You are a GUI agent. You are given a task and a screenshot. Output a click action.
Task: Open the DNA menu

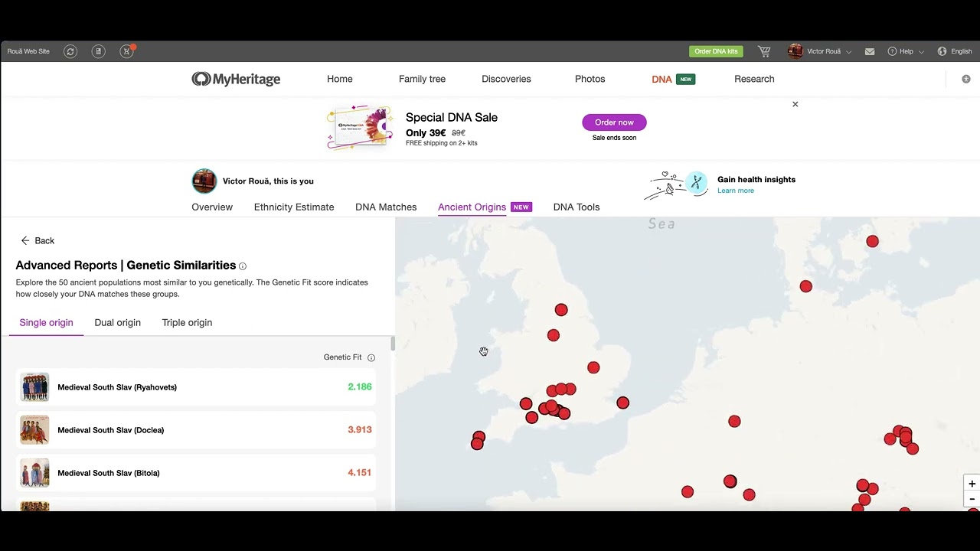[x=661, y=79]
